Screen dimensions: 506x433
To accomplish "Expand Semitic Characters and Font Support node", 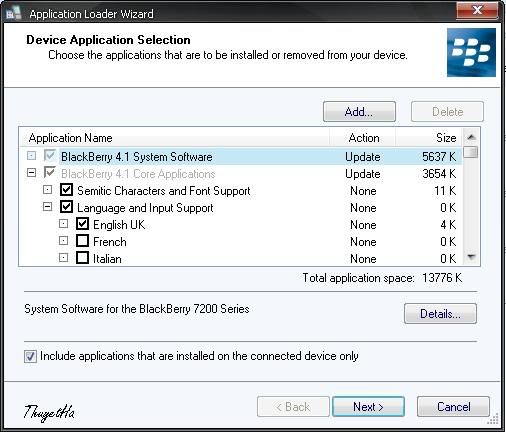I will pyautogui.click(x=48, y=190).
